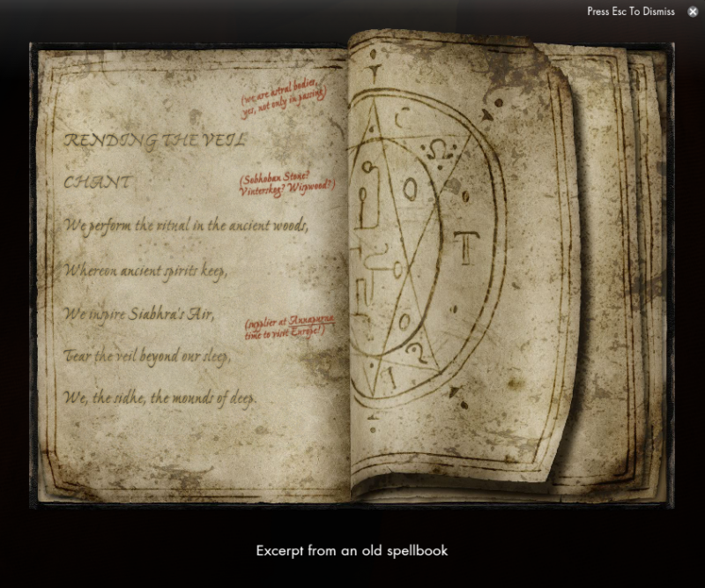This screenshot has width=705, height=588.
Task: Select the red "Sobhoban Stone?" annotation
Action: point(287,184)
